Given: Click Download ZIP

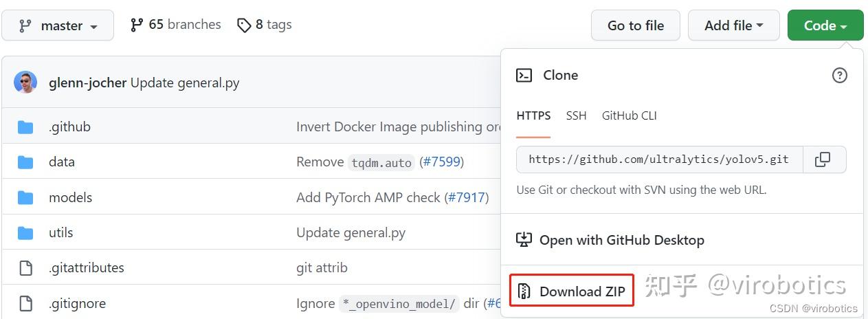Looking at the screenshot, I should pos(572,291).
